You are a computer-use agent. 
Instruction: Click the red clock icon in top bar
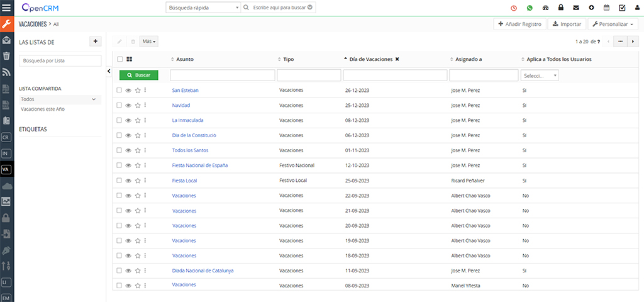pos(514,8)
